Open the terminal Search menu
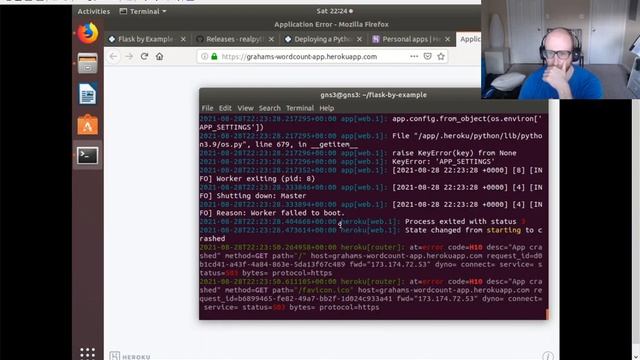Screen dimensions: 640x360 [270, 108]
